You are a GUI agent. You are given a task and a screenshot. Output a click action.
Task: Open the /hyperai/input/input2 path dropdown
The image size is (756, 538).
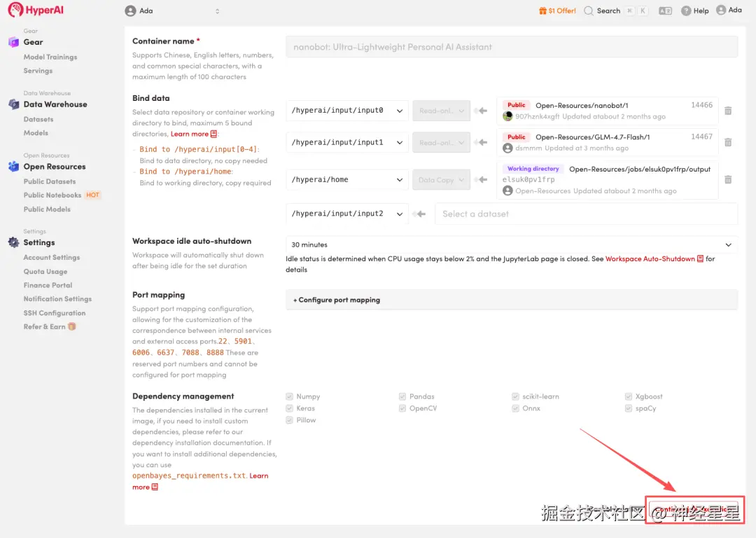347,214
